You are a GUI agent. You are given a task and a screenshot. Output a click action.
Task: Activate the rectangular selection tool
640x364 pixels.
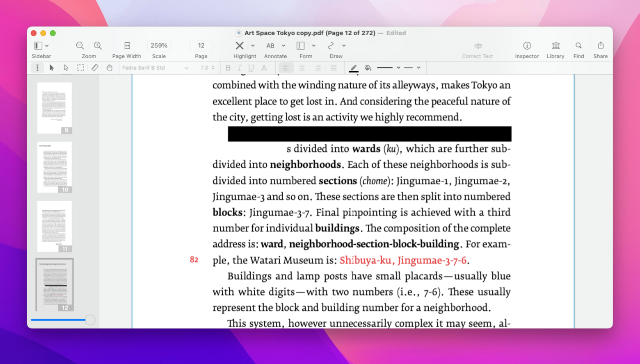click(x=80, y=68)
